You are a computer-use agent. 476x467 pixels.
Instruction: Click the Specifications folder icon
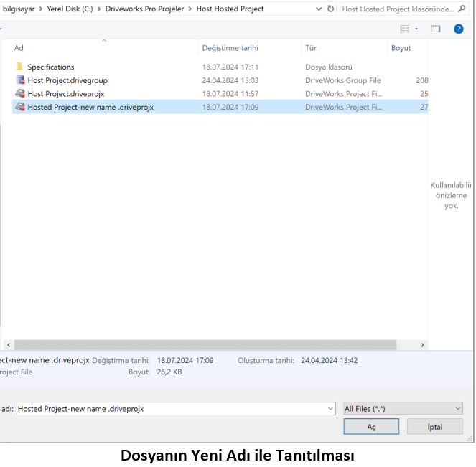point(19,67)
